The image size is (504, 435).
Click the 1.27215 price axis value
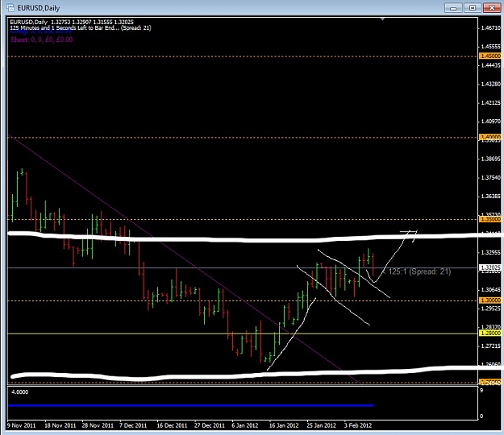pos(490,346)
